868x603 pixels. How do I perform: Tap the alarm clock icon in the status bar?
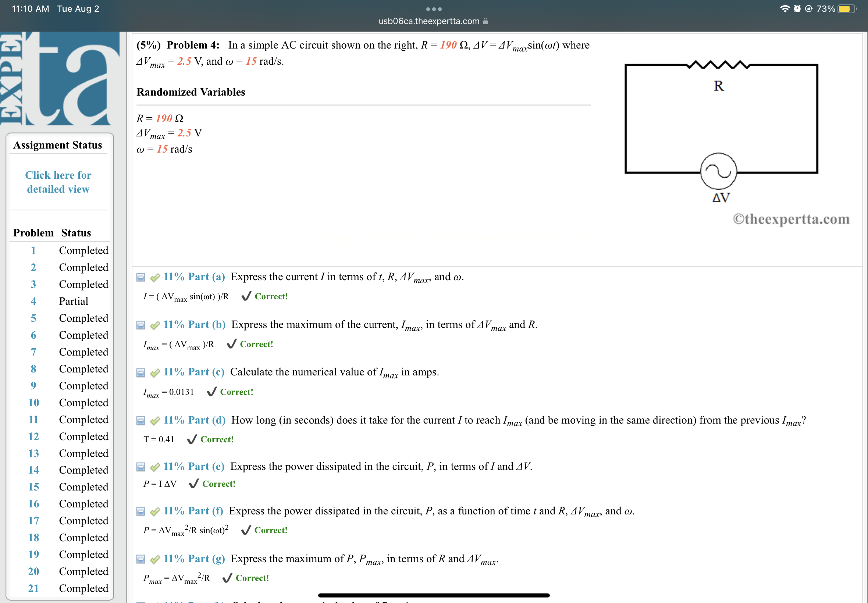point(797,8)
